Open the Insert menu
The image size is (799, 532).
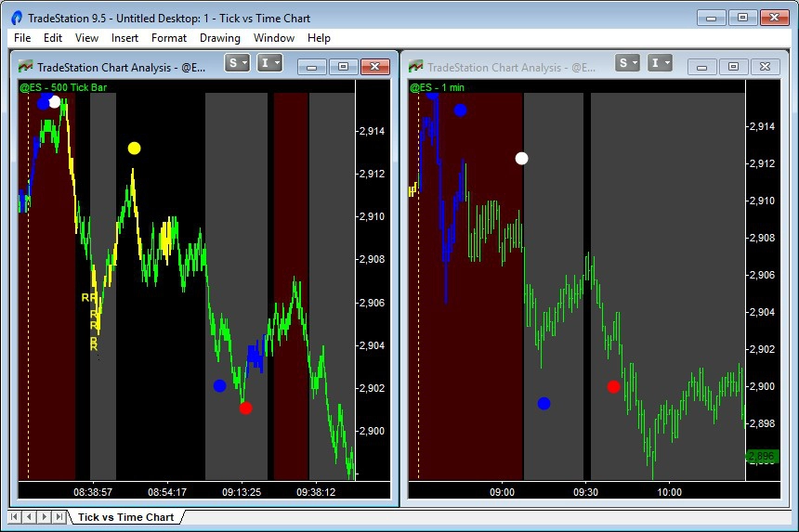(124, 38)
